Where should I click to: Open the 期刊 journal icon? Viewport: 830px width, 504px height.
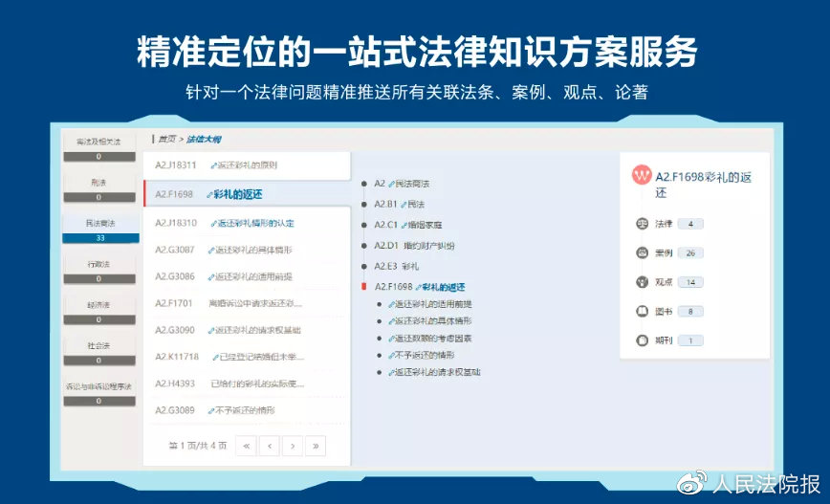point(642,340)
